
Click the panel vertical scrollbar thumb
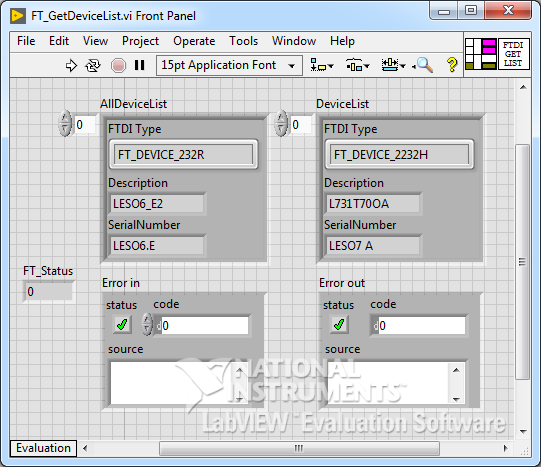[523, 262]
